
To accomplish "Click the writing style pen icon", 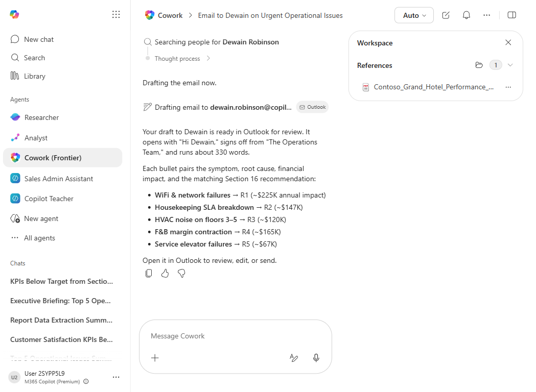I will [x=294, y=358].
